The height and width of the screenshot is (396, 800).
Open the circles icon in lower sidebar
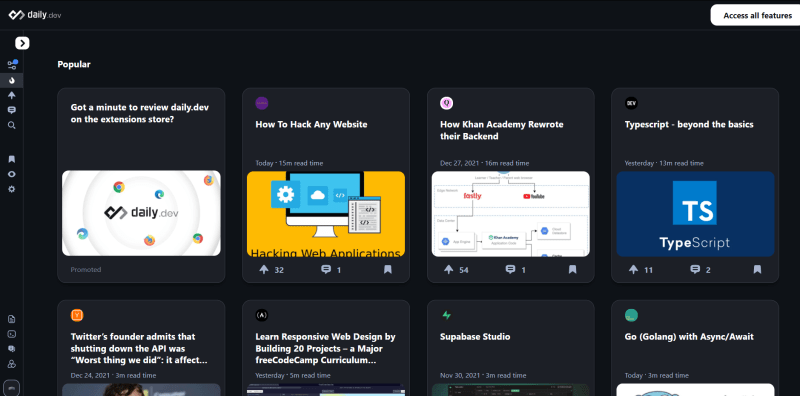pos(12,364)
